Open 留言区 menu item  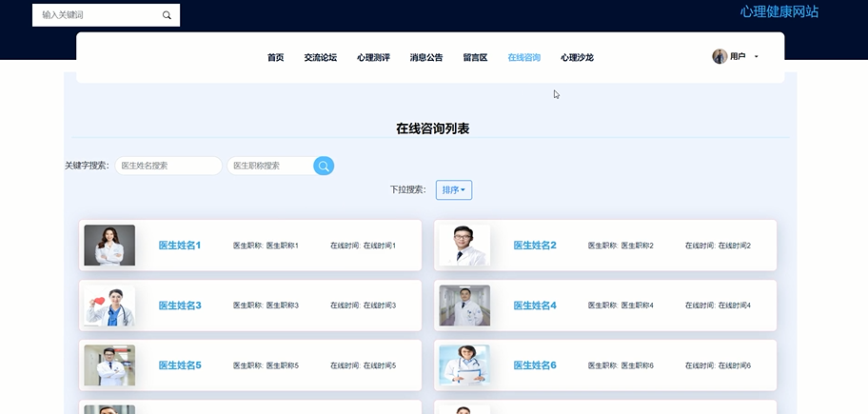click(475, 57)
